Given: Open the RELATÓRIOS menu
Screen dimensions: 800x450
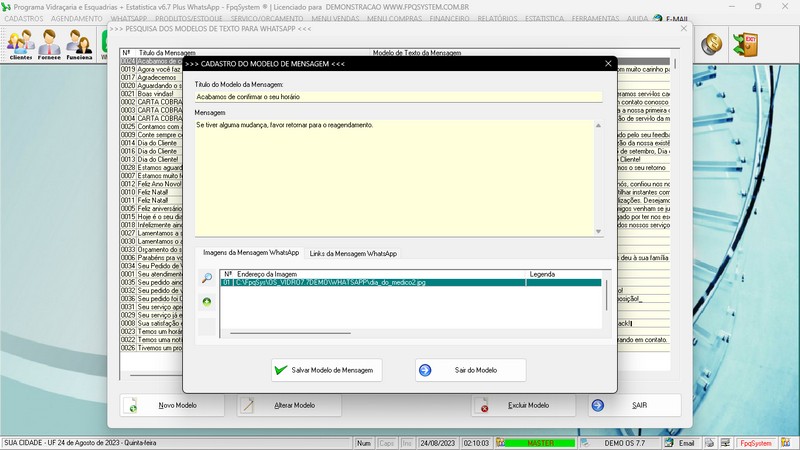Looking at the screenshot, I should (497, 18).
